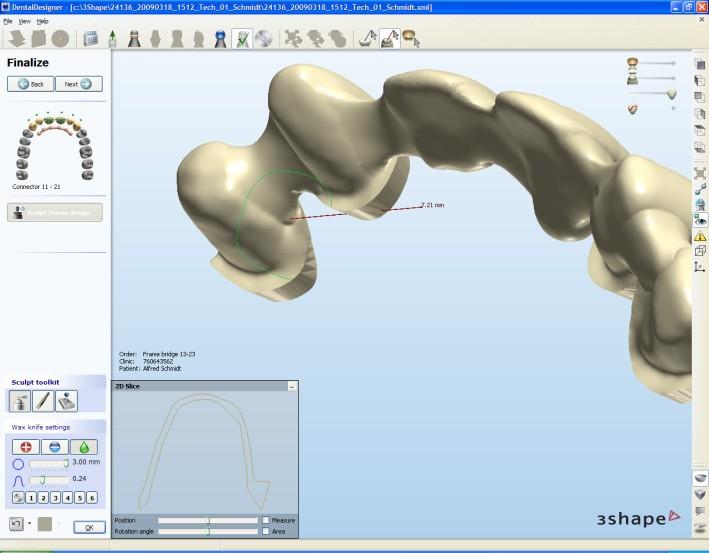The width and height of the screenshot is (709, 553).
Task: Select the wax spray sculpt tool
Action: point(20,401)
